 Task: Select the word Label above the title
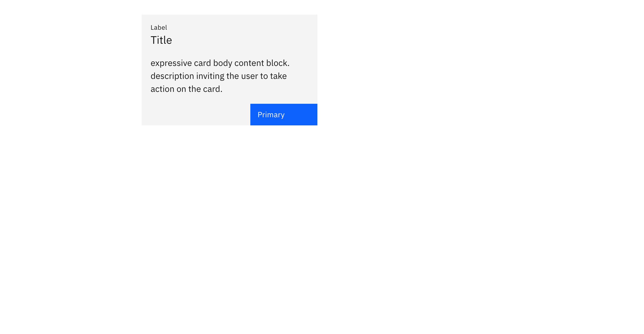[x=159, y=27]
